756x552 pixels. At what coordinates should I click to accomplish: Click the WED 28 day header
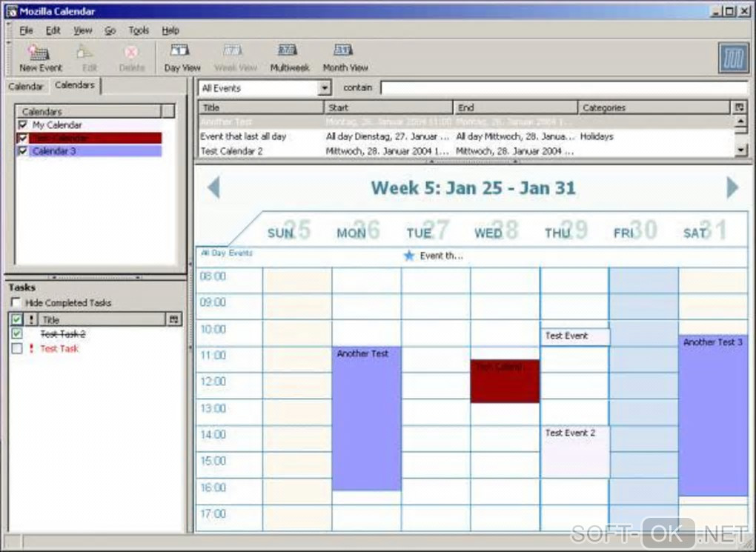tap(497, 230)
